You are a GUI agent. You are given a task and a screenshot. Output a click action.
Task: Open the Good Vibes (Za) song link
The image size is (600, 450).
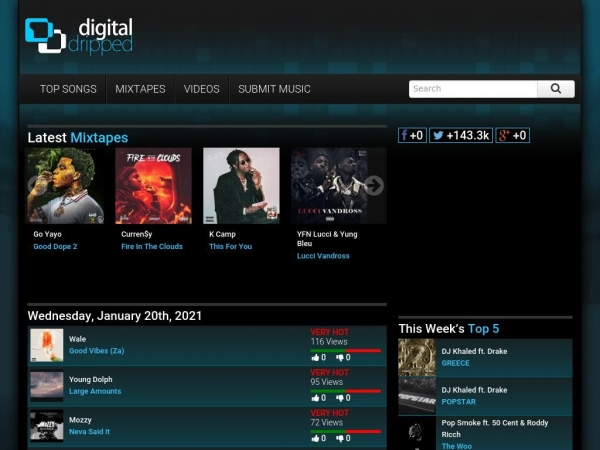97,351
